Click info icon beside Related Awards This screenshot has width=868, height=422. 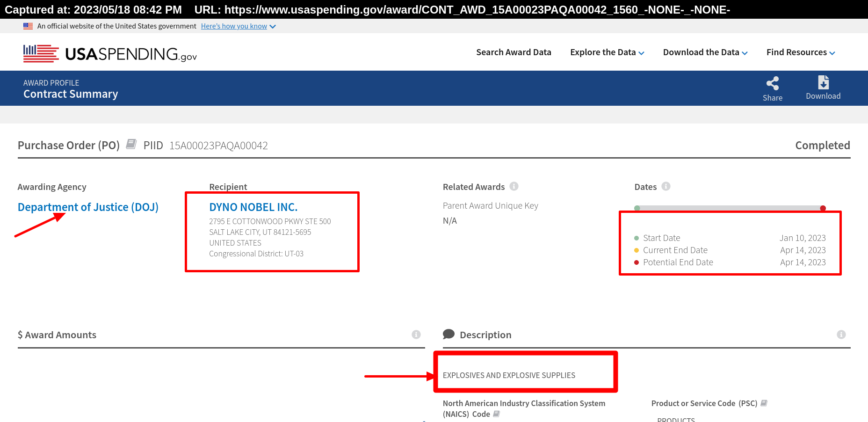[514, 186]
